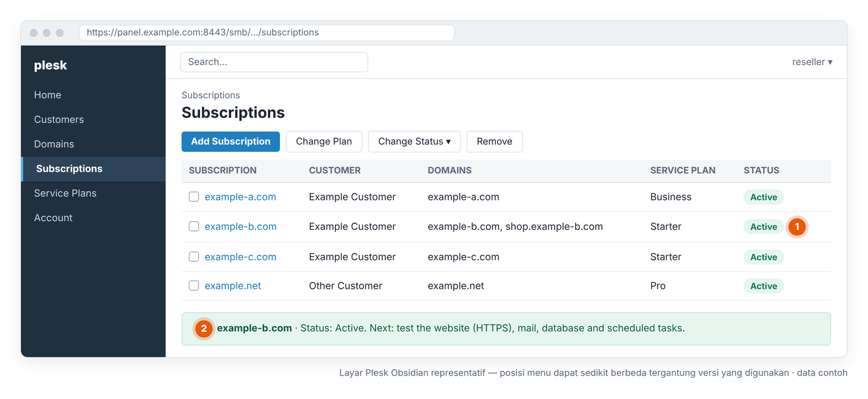Click the Starter plan for example-c.com
Image resolution: width=868 pixels, height=399 pixels.
pos(666,257)
